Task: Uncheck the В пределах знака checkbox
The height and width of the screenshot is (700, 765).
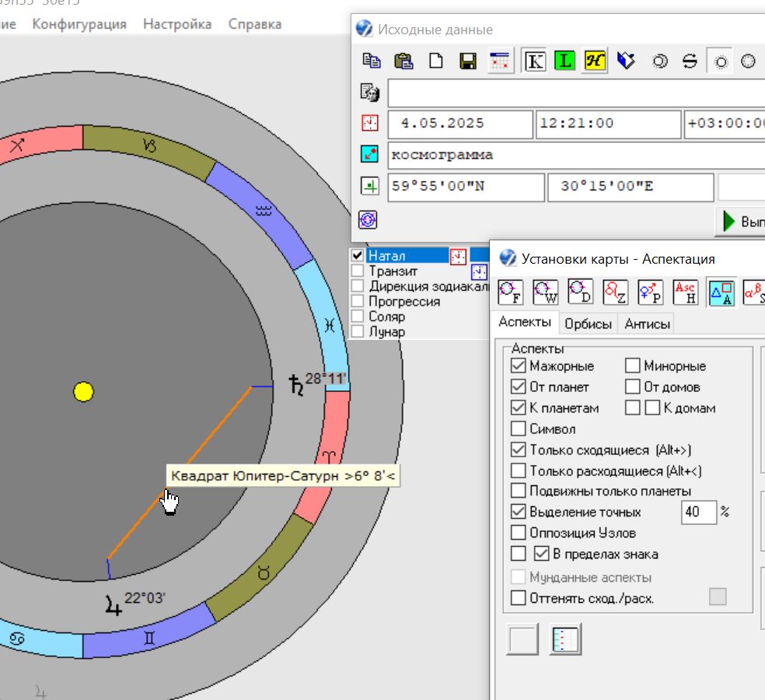Action: coord(542,554)
